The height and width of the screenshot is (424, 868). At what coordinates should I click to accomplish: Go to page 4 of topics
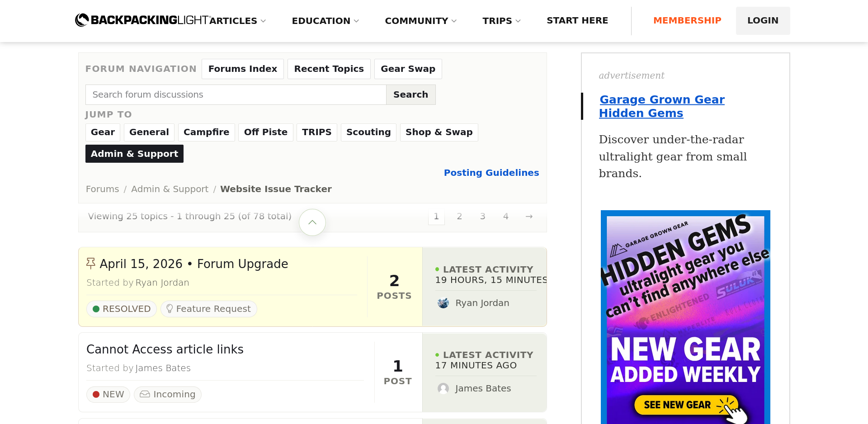[506, 217]
